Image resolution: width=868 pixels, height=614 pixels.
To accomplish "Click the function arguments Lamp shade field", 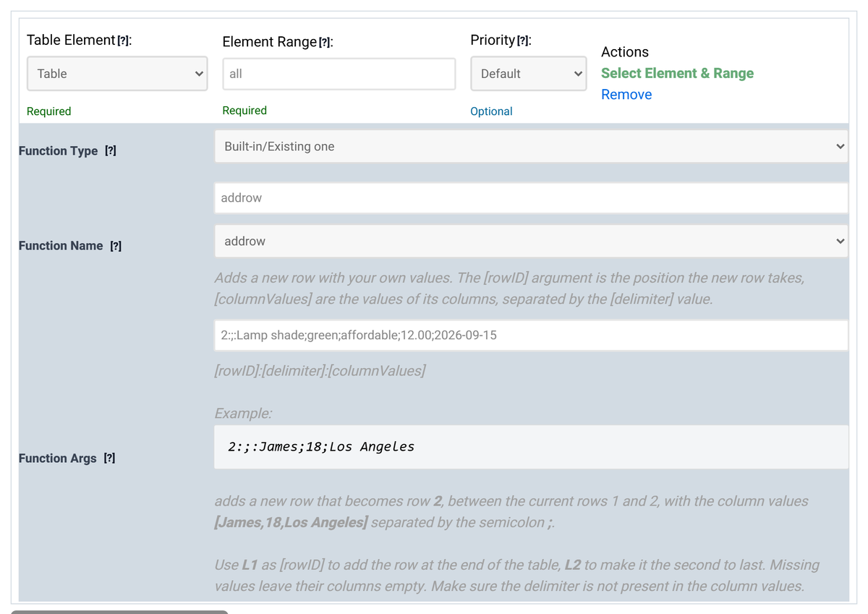I will click(531, 336).
